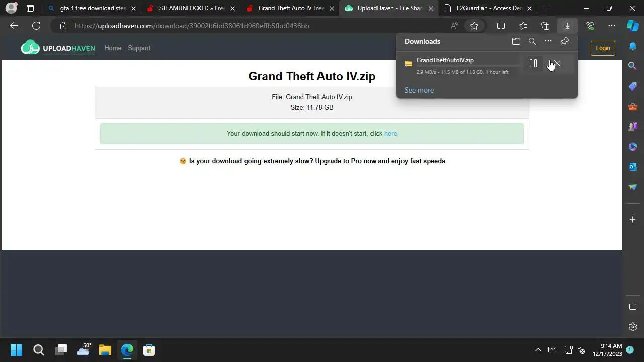Open sidebar Drop paper plane icon
This screenshot has height=362, width=644.
coord(633,187)
